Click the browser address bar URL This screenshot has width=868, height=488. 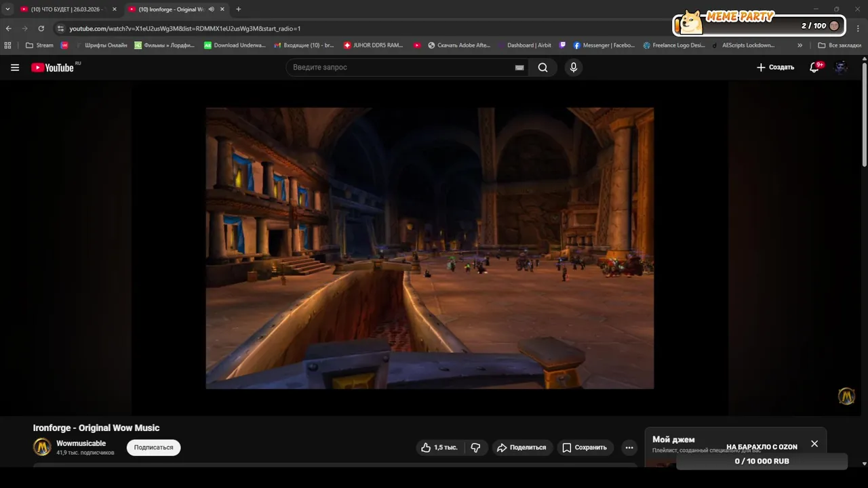point(184,28)
